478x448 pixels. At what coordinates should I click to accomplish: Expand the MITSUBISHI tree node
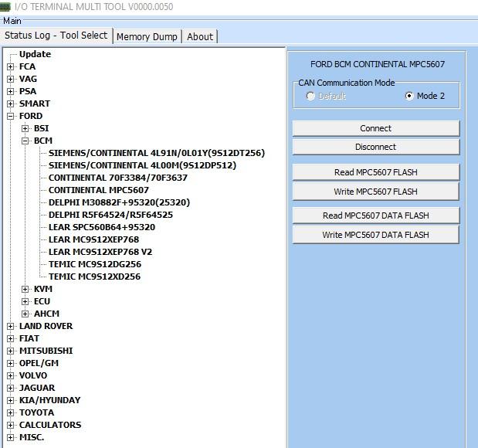coord(10,351)
